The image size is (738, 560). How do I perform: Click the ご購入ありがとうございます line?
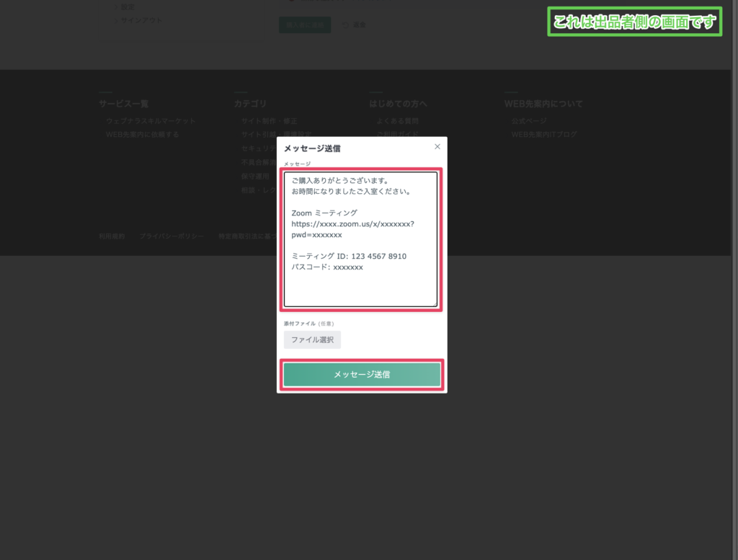click(340, 180)
